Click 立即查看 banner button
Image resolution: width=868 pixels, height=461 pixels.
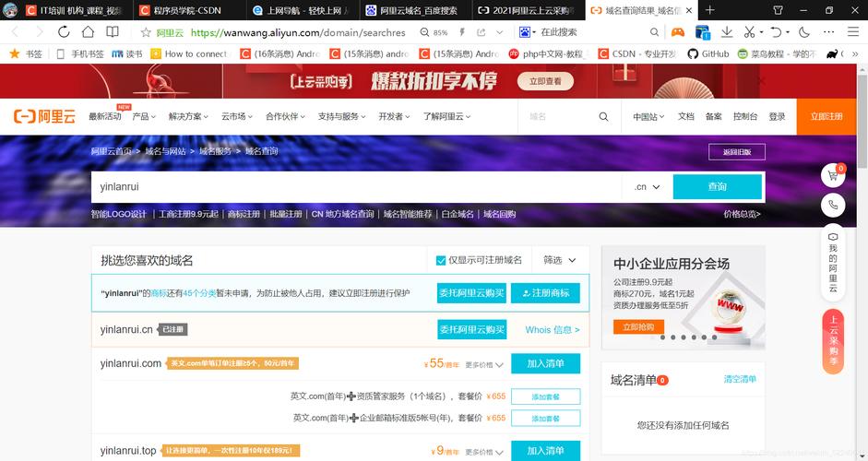pos(545,81)
